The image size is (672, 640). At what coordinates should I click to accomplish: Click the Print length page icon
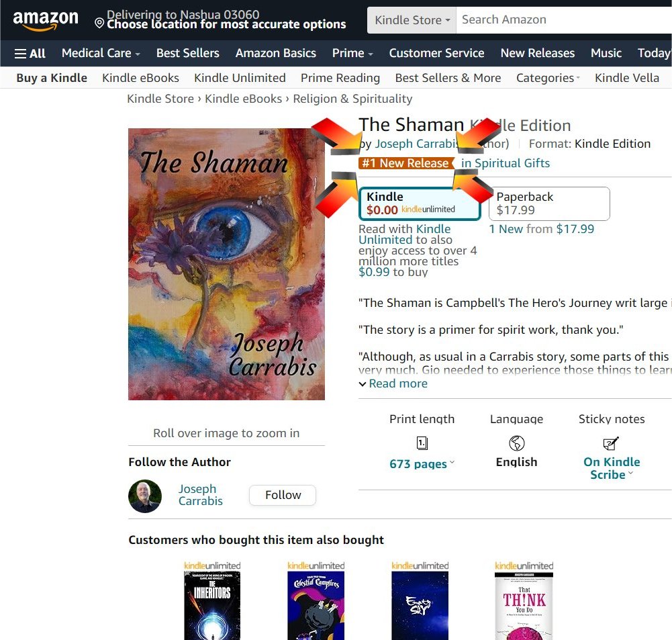422,443
